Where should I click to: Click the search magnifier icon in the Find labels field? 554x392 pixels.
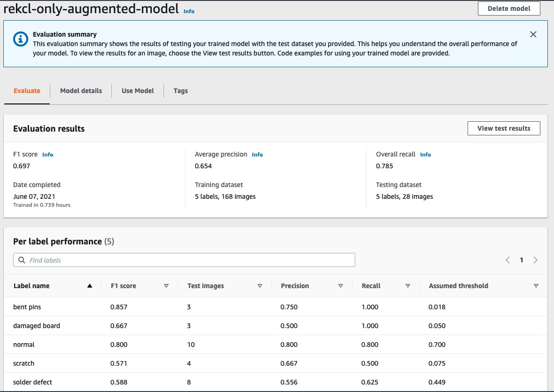click(x=22, y=260)
